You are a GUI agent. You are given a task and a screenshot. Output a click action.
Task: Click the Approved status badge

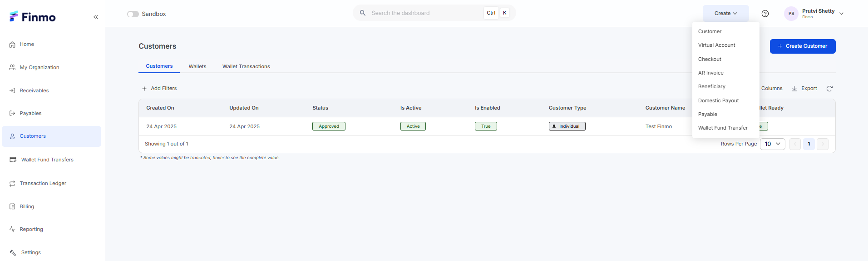point(329,126)
